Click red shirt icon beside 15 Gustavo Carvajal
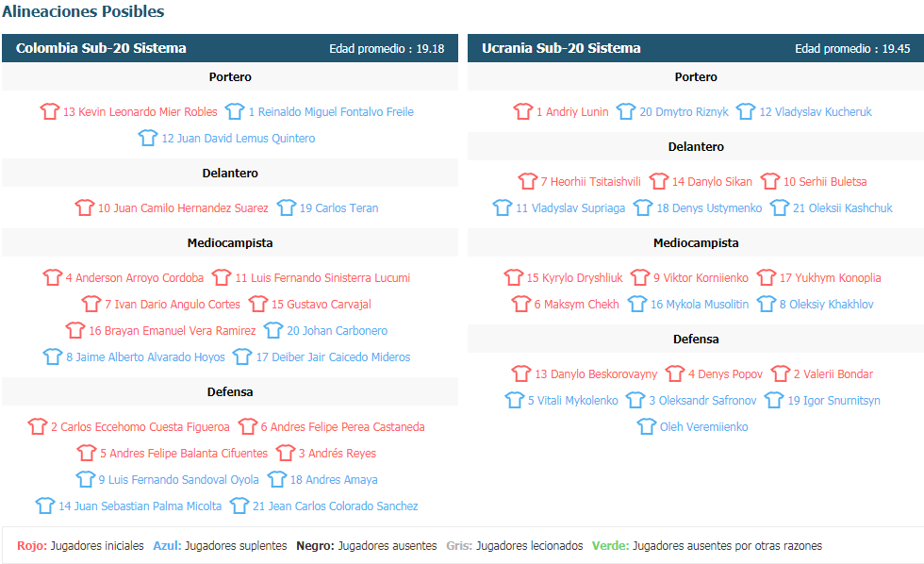 tap(258, 303)
